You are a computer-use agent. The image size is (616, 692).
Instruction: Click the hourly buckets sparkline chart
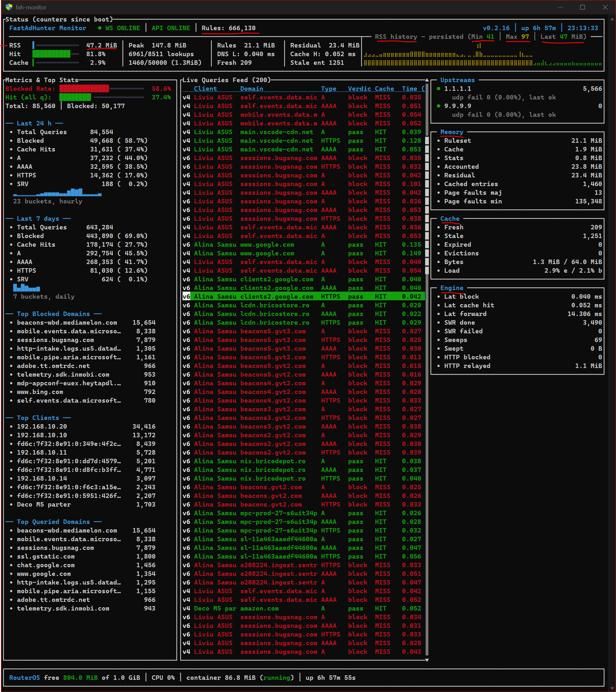click(57, 192)
